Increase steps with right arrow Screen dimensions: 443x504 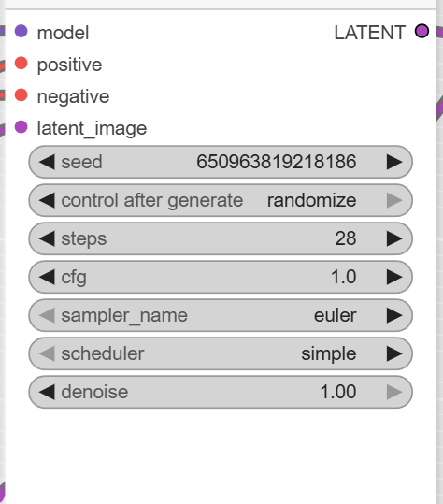click(x=394, y=238)
